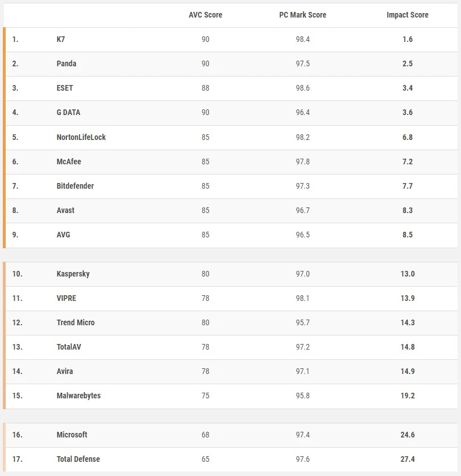Image resolution: width=461 pixels, height=476 pixels.
Task: Select the VIPRE product name
Action: 66,298
